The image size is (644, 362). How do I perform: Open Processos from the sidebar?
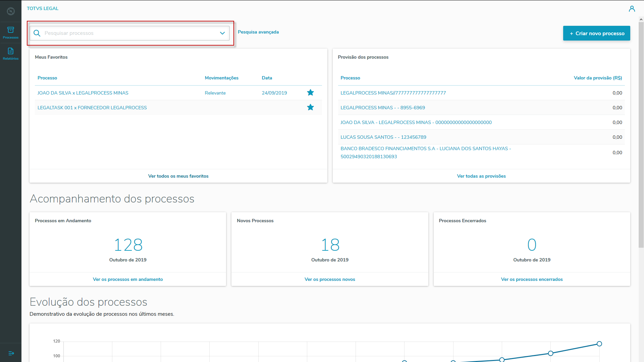(x=11, y=33)
